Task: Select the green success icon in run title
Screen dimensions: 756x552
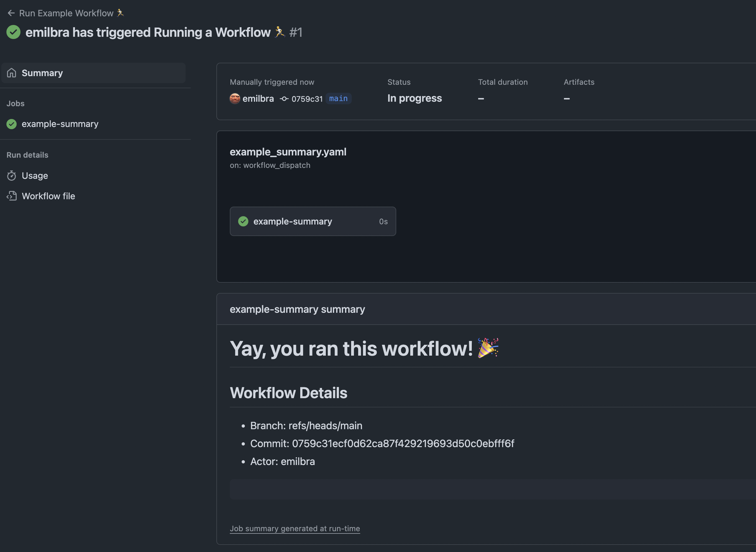Action: [x=13, y=32]
